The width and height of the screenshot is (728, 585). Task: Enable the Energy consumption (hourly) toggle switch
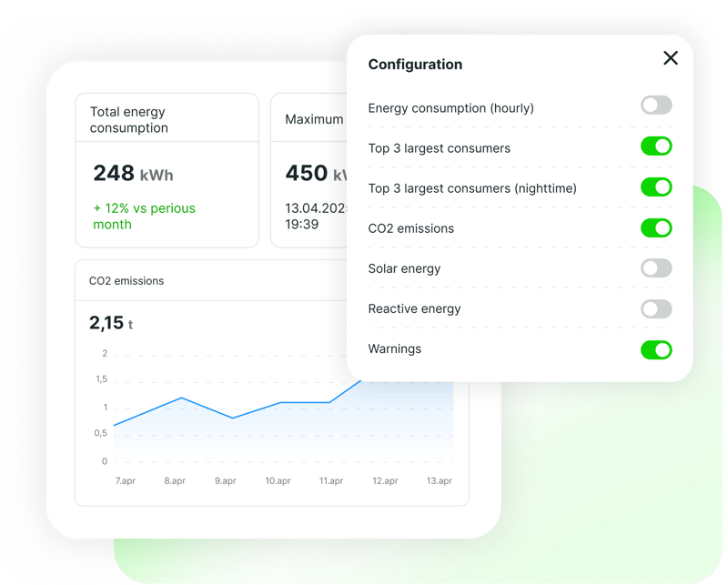[656, 106]
